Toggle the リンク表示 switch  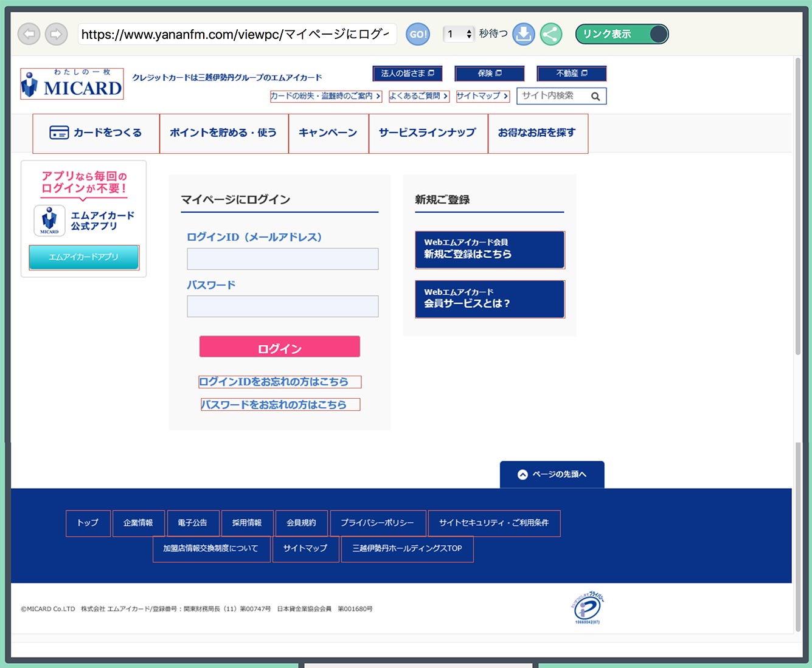[x=622, y=34]
